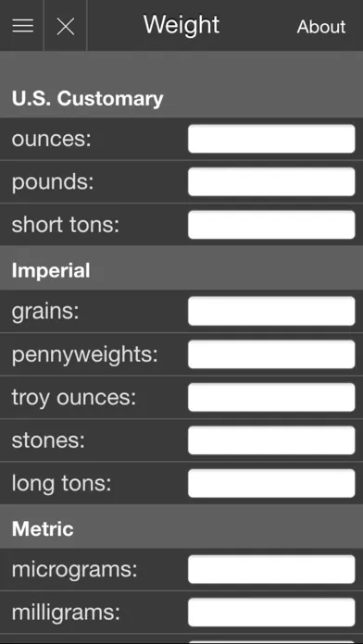The width and height of the screenshot is (363, 644).
Task: Tap the milligrams input field
Action: (x=271, y=613)
